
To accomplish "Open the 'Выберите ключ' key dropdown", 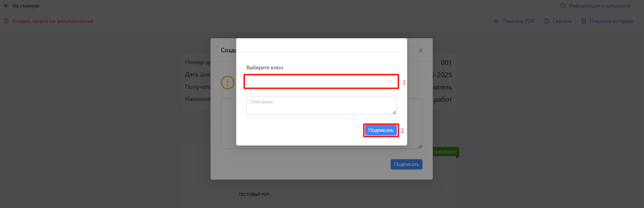I will pyautogui.click(x=321, y=82).
